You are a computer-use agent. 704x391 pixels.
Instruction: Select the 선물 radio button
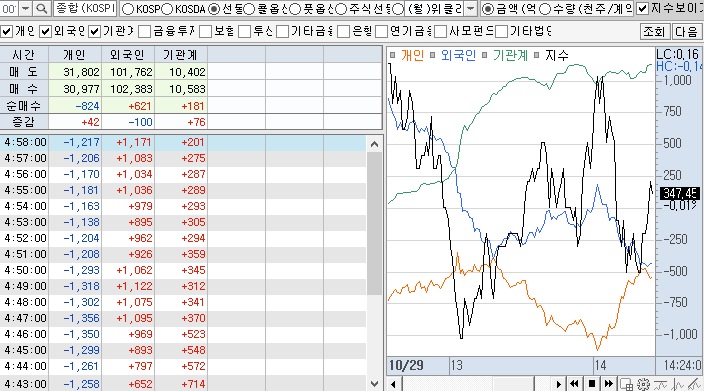pyautogui.click(x=215, y=9)
